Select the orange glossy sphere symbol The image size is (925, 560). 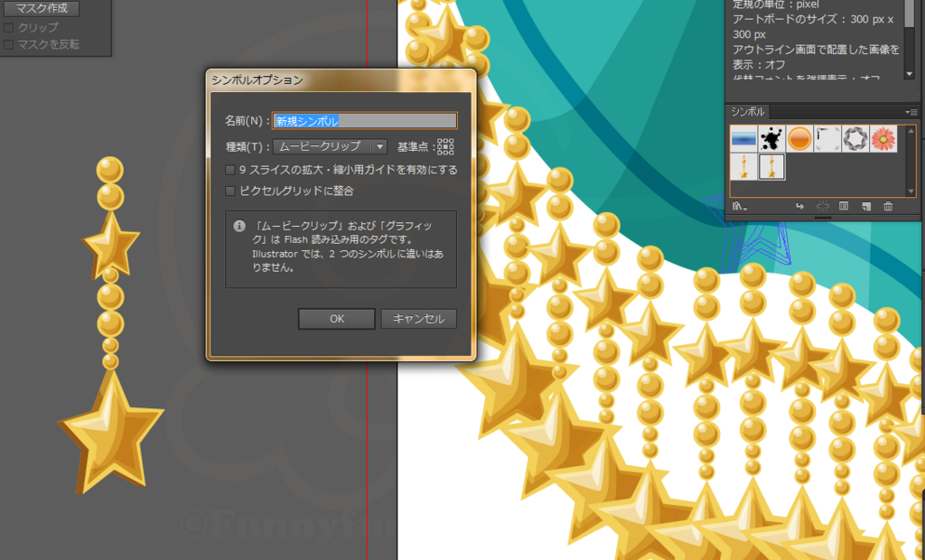click(x=799, y=139)
